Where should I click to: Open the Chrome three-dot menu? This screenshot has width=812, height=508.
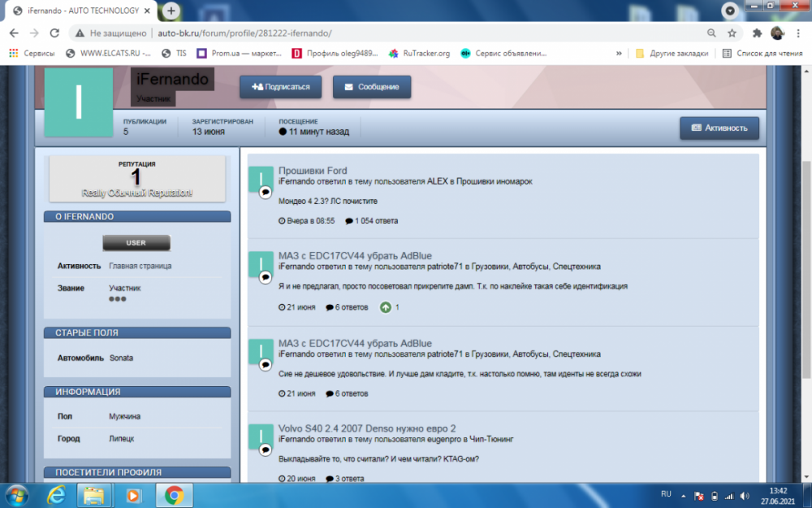point(798,33)
